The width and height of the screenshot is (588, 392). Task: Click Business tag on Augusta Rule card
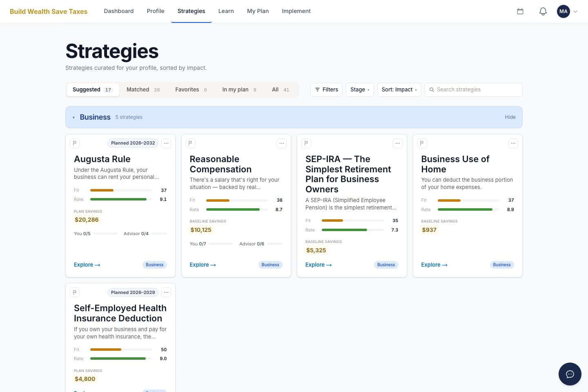point(155,265)
